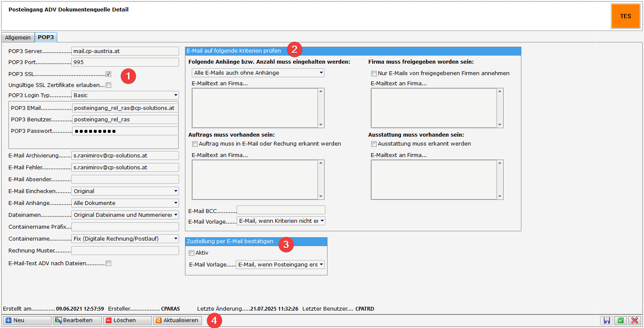Click the orange TES logo tile
This screenshot has height=328, width=644.
625,16
